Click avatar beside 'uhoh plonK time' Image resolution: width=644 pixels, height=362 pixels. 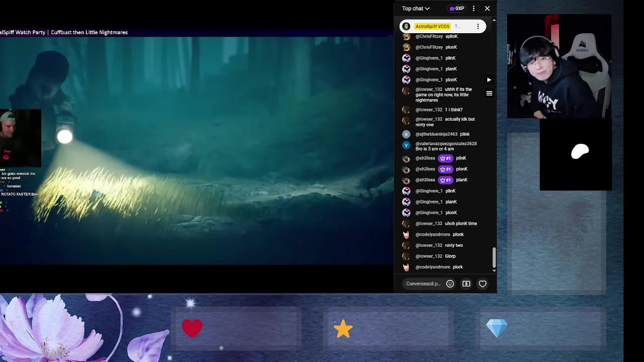tap(406, 224)
